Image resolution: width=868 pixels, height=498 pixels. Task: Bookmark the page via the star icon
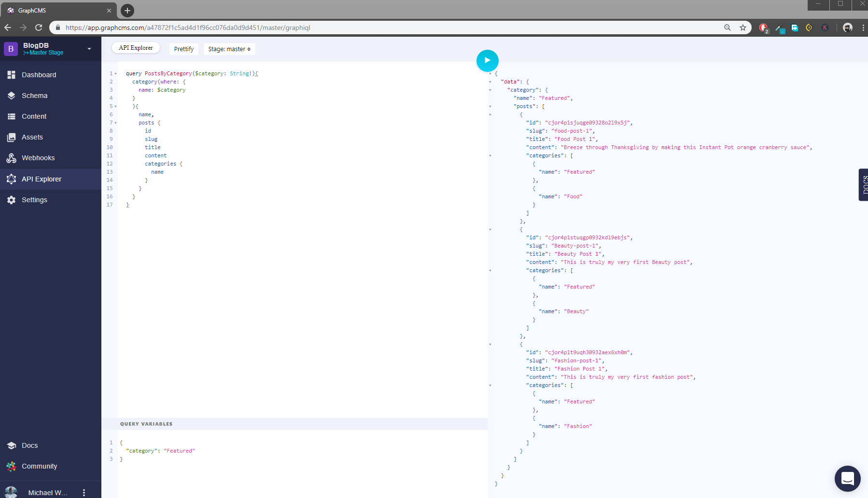743,28
